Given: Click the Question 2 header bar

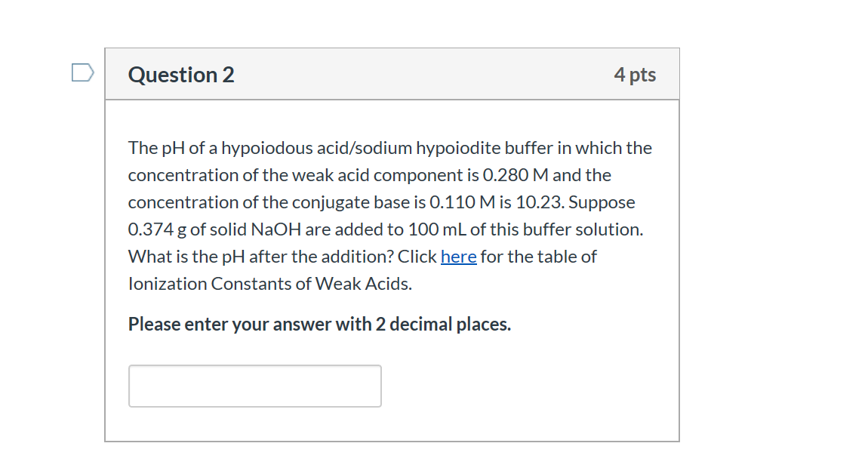Looking at the screenshot, I should (392, 73).
